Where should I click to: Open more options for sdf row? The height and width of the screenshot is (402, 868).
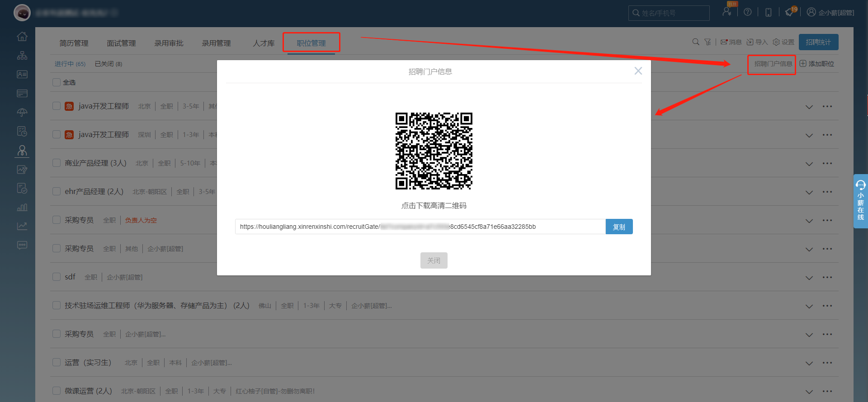827,277
